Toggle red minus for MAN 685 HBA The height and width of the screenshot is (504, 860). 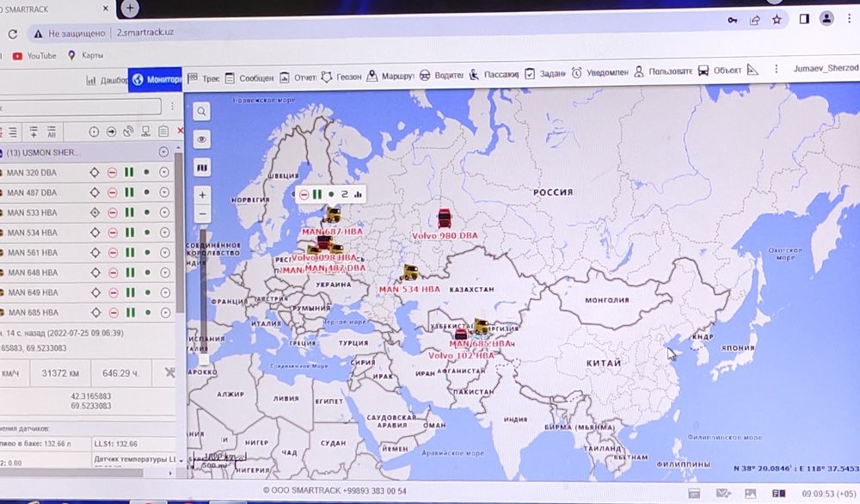[x=114, y=312]
